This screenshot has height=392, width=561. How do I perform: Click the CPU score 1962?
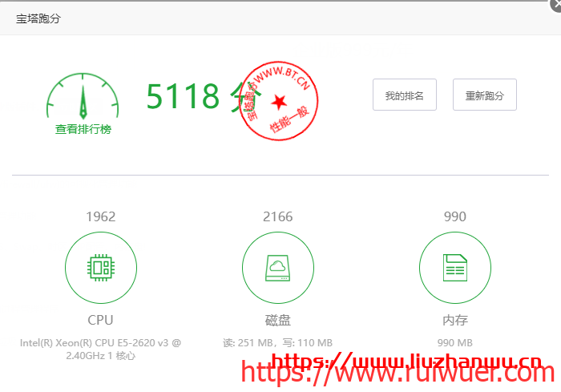click(100, 216)
